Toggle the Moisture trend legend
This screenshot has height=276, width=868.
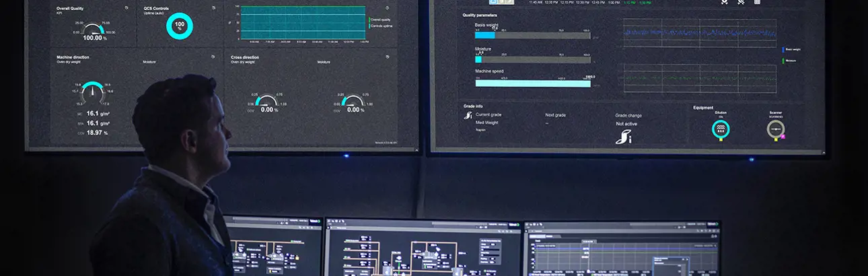[789, 61]
